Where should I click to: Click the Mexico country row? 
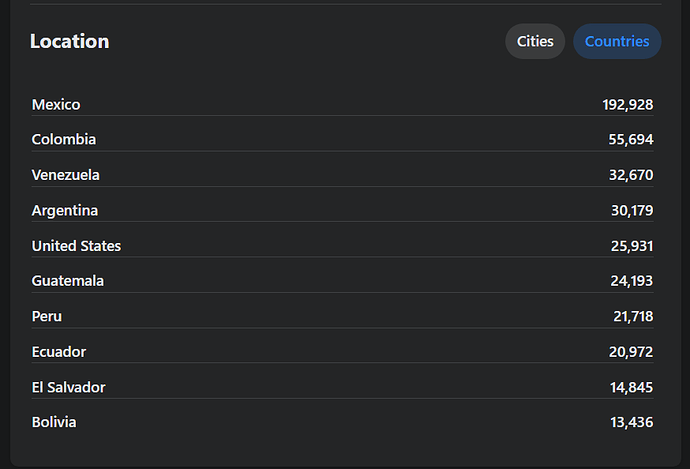(342, 105)
